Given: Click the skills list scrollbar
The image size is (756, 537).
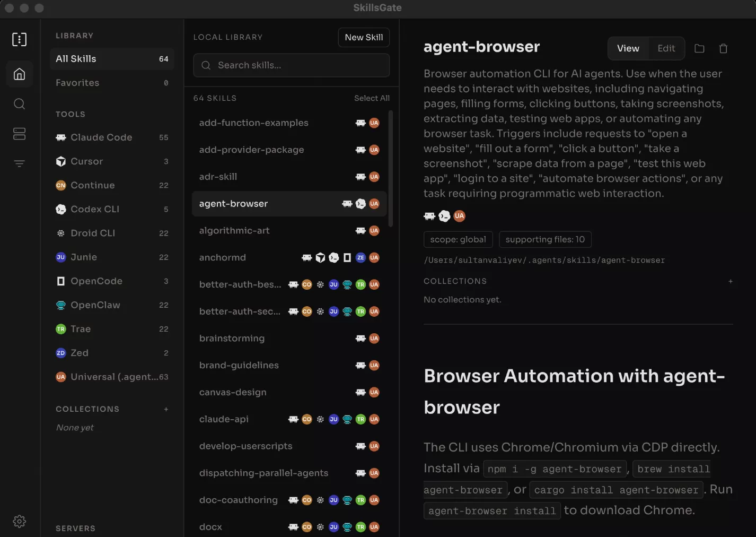Looking at the screenshot, I should (391, 169).
